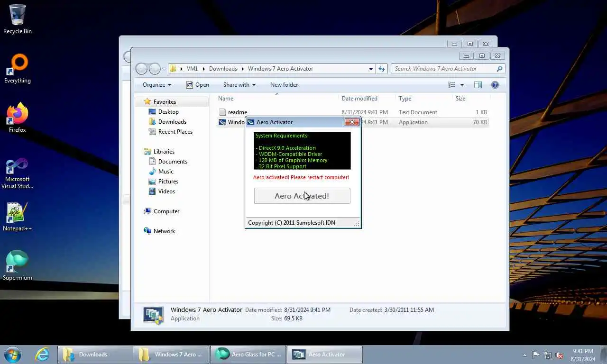Select Computer in navigation pane
This screenshot has width=607, height=364.
click(166, 211)
